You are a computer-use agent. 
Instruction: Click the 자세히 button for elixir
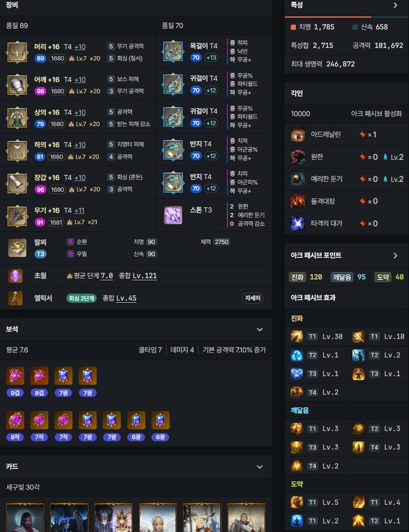253,298
